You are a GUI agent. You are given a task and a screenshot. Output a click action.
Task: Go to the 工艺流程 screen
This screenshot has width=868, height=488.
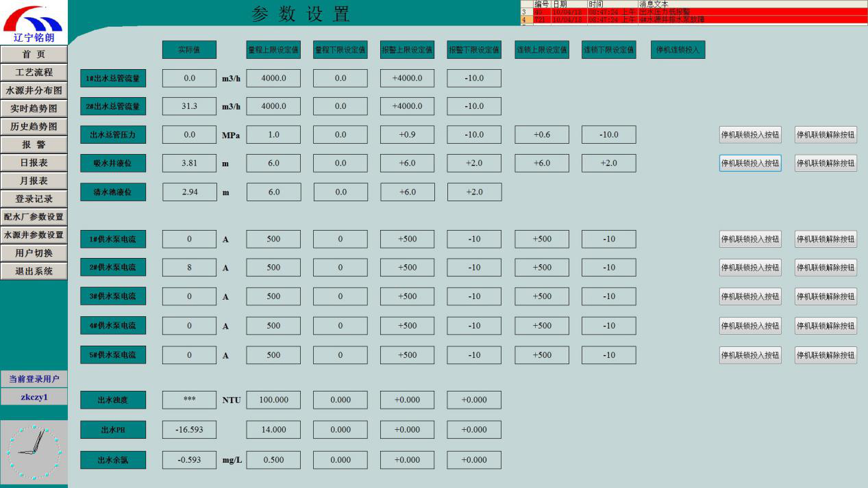coord(34,73)
